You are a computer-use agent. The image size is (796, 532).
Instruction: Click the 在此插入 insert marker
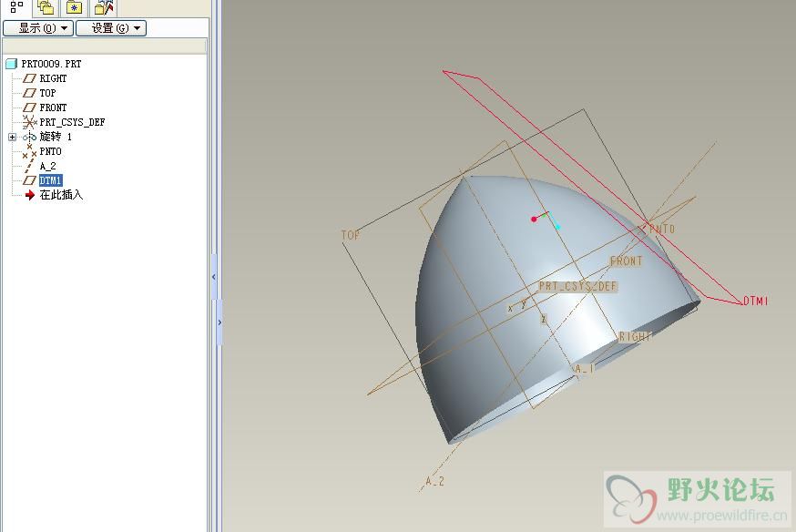(61, 195)
